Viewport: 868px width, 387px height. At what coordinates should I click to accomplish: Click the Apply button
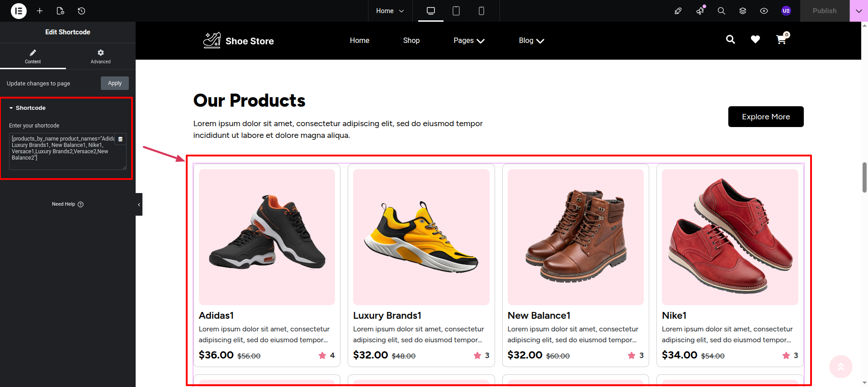click(115, 83)
